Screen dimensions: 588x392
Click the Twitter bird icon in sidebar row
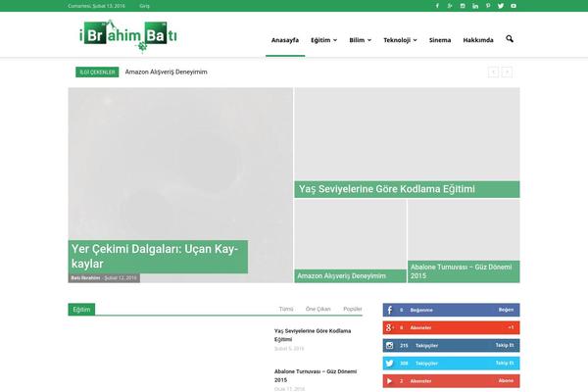point(390,364)
